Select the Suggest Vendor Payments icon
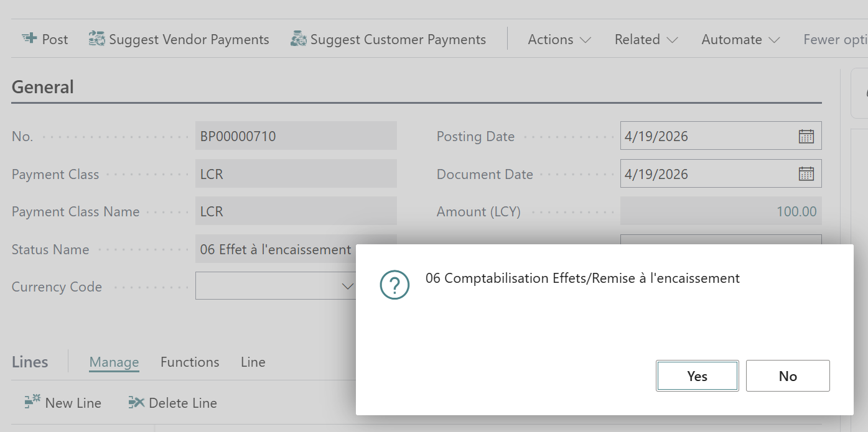This screenshot has width=868, height=432. pos(96,39)
